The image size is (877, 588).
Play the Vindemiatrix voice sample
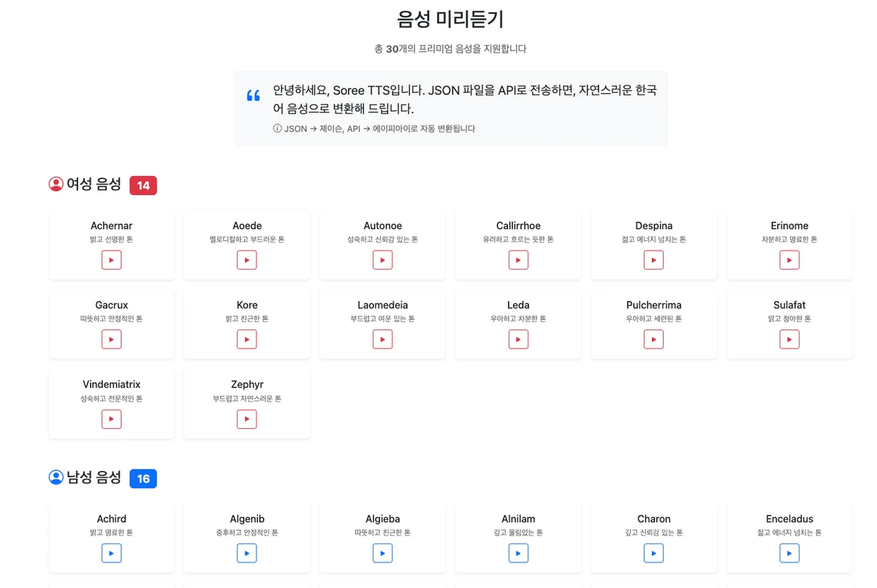tap(111, 419)
